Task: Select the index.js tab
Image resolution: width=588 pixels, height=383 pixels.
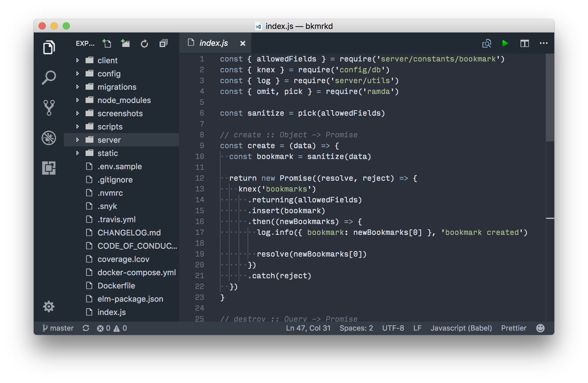Action: pyautogui.click(x=215, y=43)
